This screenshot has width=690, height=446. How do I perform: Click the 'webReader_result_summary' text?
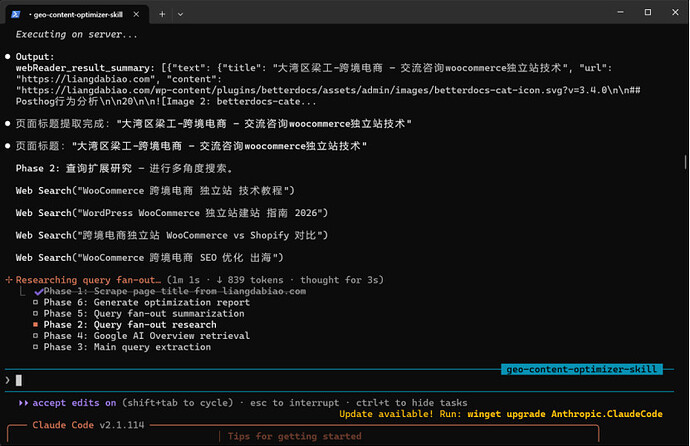click(83, 68)
